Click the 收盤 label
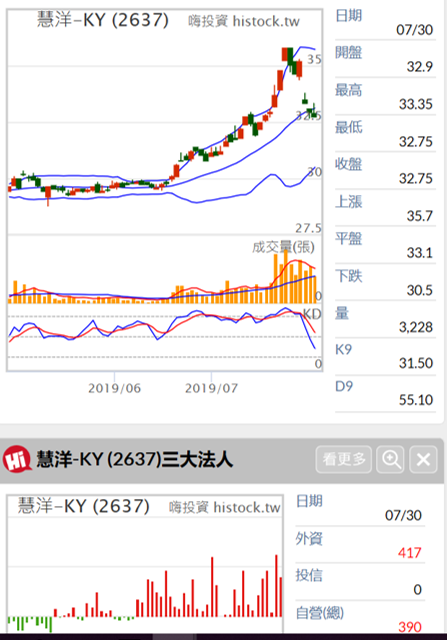Viewport: 447px width, 640px height. point(349,164)
